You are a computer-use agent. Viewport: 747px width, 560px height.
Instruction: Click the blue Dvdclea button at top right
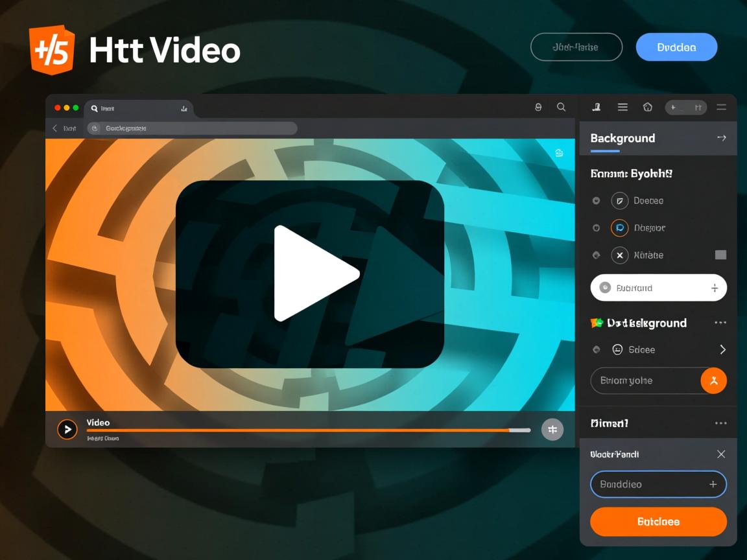click(x=676, y=47)
